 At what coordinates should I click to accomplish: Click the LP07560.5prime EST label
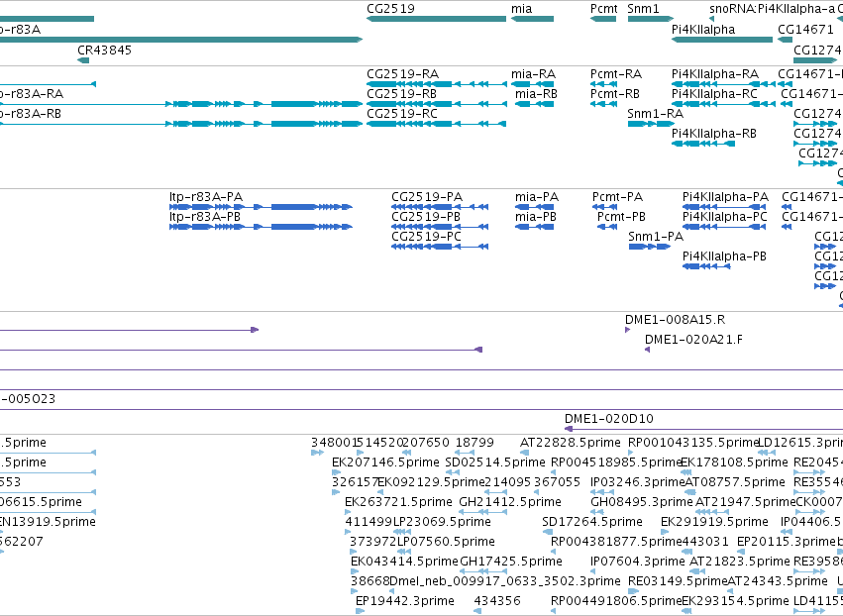(x=446, y=542)
